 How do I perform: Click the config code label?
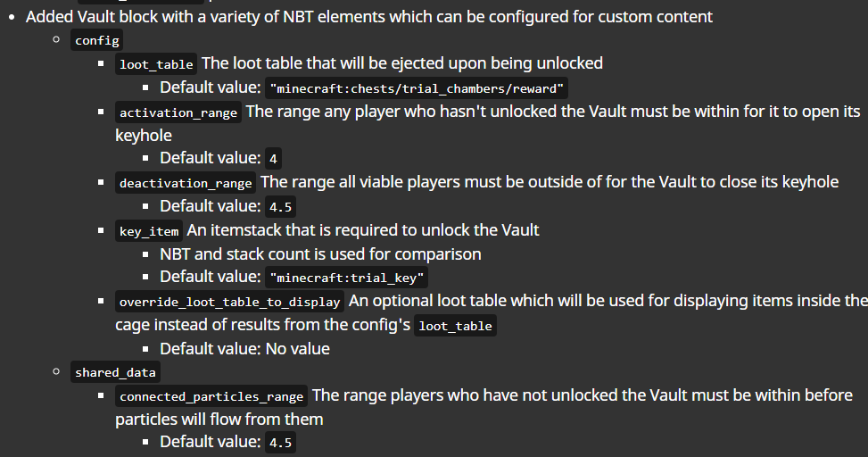[97, 40]
